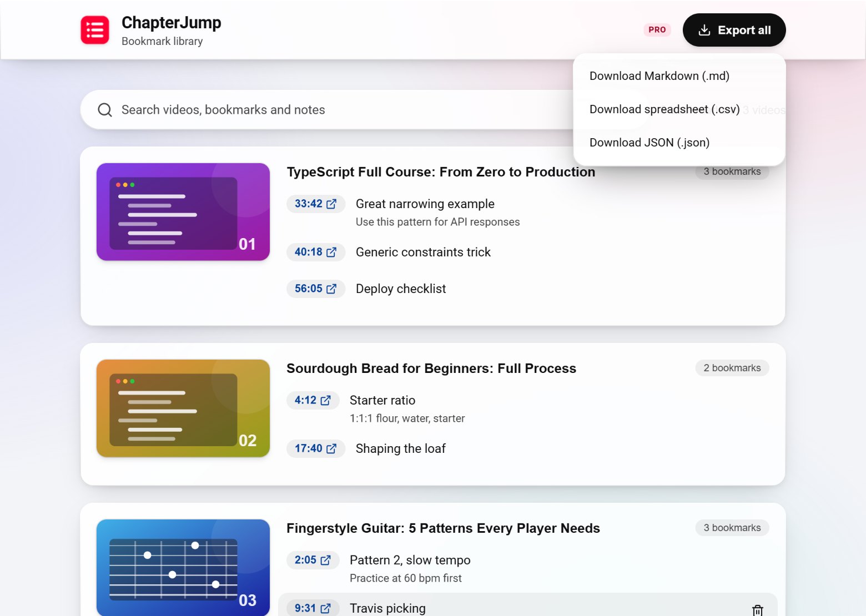Click 'Shaping the loaf' bookmark label
Image resolution: width=866 pixels, height=616 pixels.
click(401, 448)
